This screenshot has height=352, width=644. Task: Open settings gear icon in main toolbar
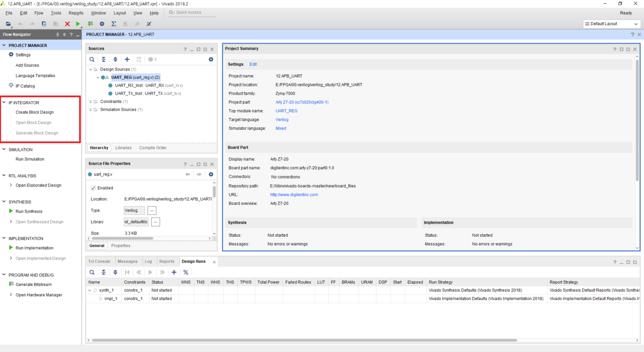click(x=102, y=24)
